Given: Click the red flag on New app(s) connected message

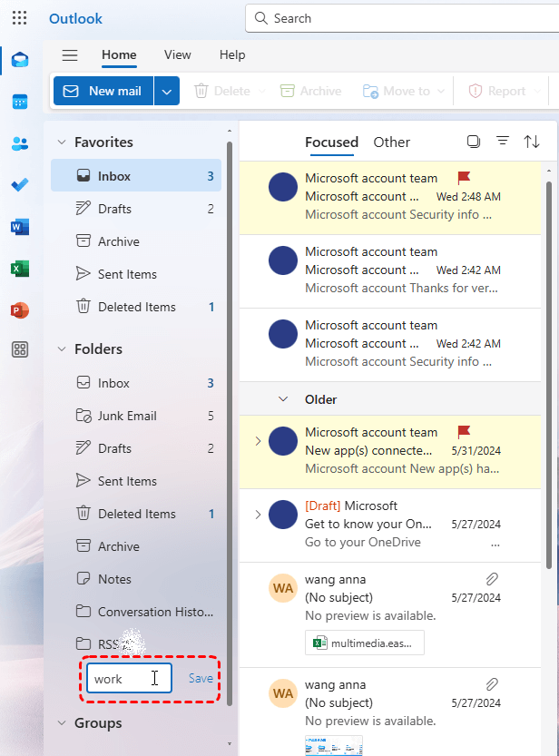Looking at the screenshot, I should [x=464, y=432].
